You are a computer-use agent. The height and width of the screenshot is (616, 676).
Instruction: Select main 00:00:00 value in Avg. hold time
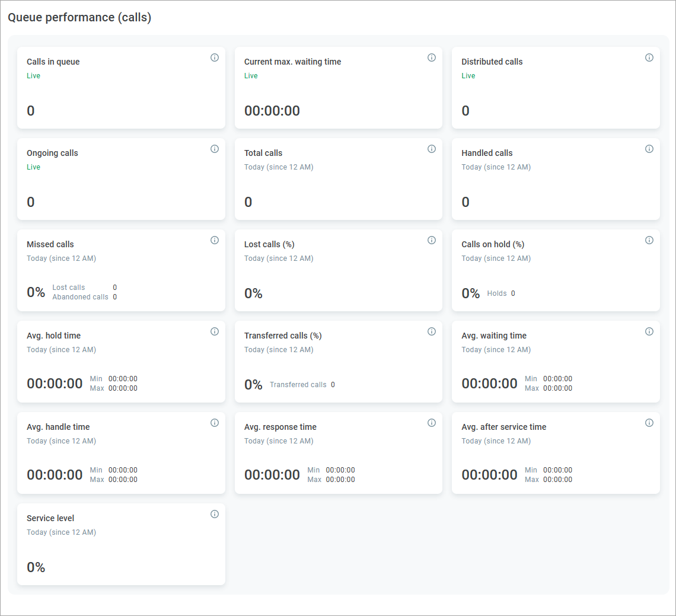point(55,384)
